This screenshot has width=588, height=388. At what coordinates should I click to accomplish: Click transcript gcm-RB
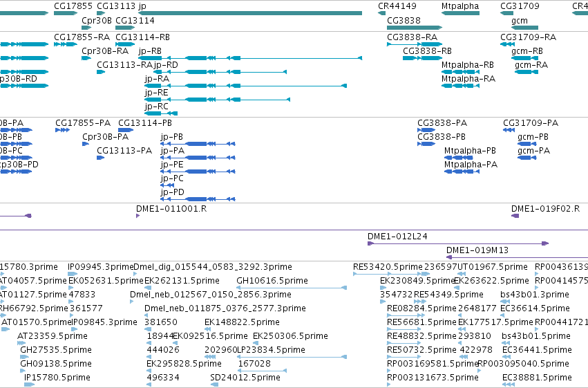tap(525, 58)
